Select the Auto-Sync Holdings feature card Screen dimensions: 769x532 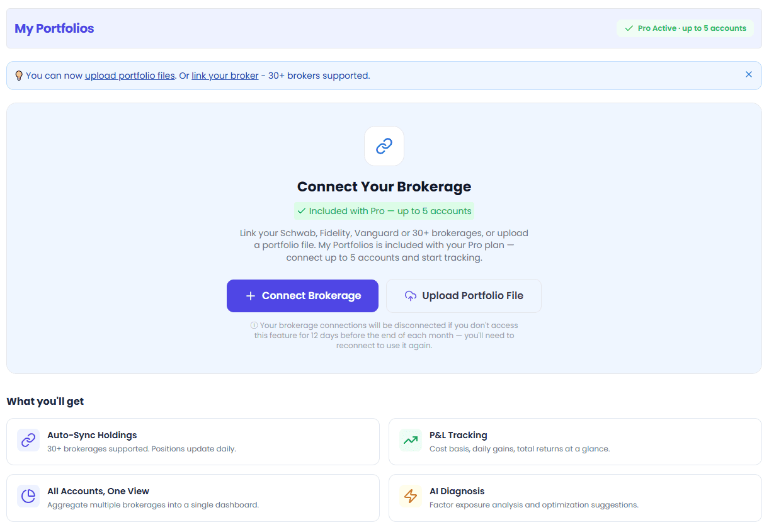pyautogui.click(x=193, y=441)
